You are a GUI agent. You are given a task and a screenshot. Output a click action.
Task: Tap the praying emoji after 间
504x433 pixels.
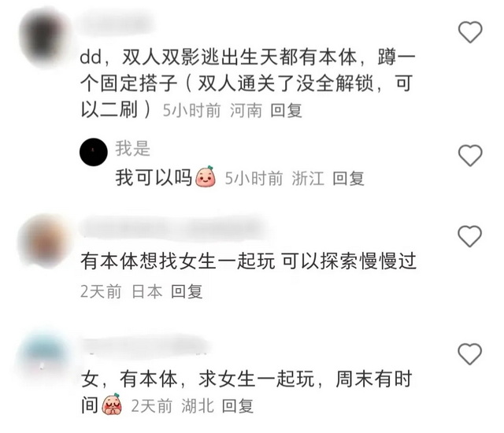(x=112, y=404)
